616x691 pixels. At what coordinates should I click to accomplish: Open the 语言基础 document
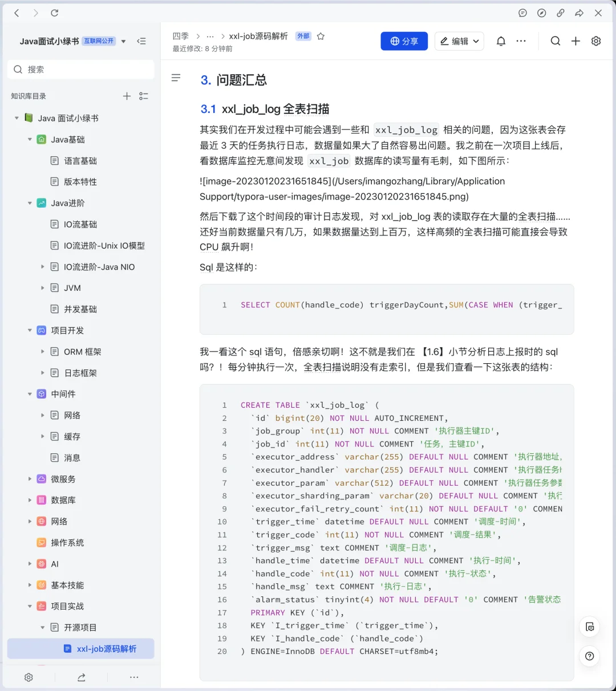(80, 161)
